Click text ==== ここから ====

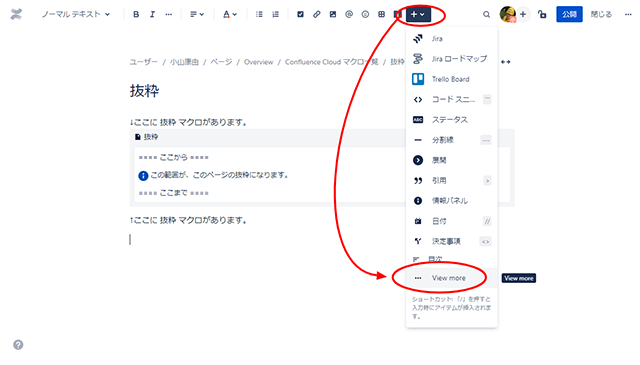[x=173, y=157]
